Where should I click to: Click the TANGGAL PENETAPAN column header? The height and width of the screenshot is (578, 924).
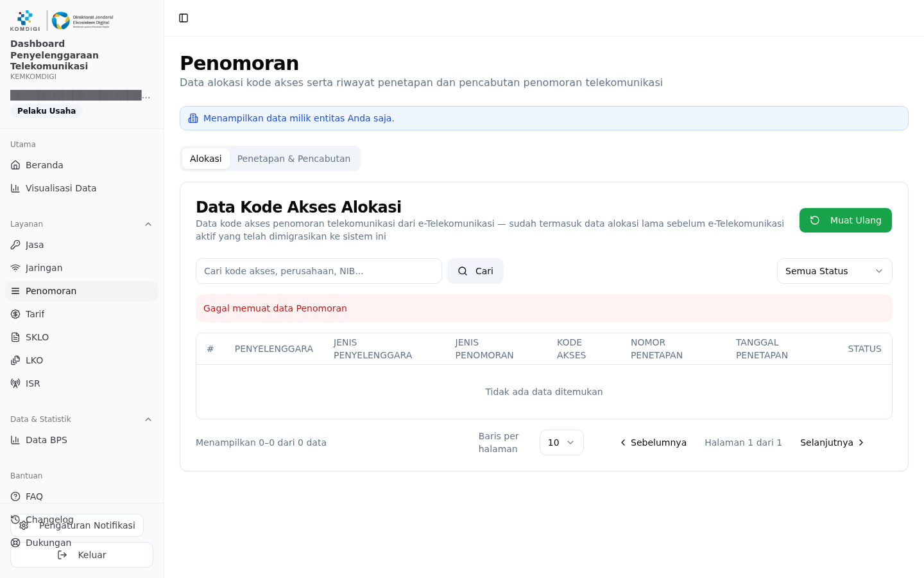[x=762, y=349]
